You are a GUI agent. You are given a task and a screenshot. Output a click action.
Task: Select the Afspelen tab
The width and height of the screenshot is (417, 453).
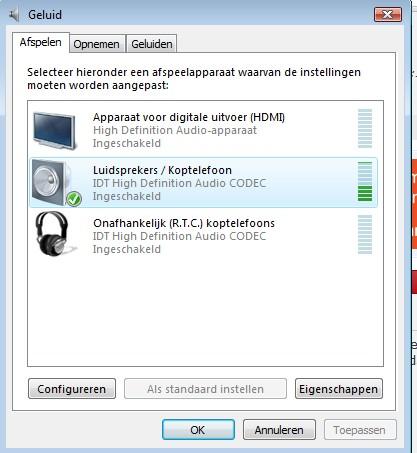[x=41, y=42]
